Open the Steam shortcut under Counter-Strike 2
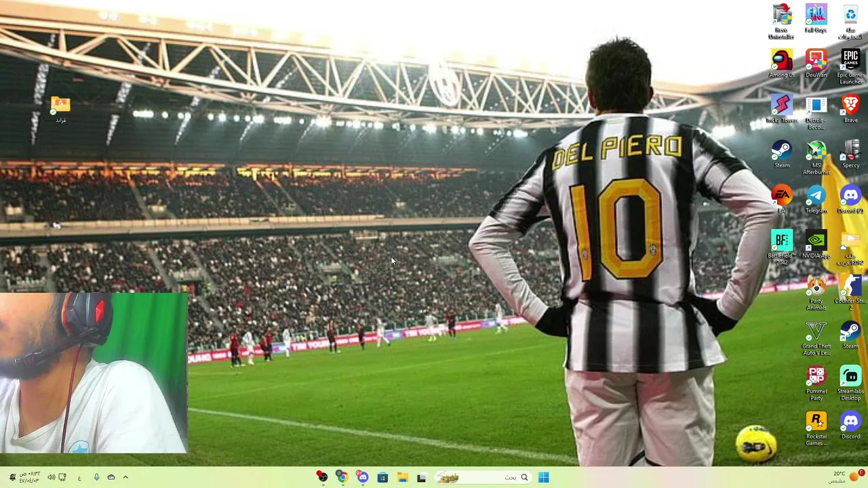Viewport: 868px width, 488px height. tap(850, 335)
